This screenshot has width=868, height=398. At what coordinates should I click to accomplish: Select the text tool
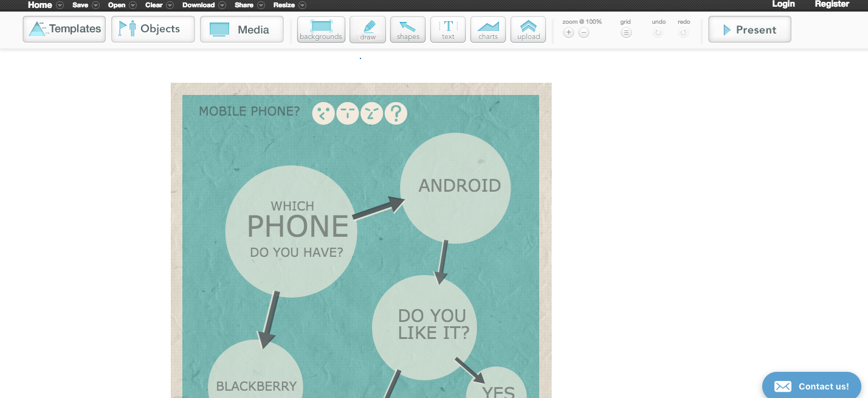point(448,30)
